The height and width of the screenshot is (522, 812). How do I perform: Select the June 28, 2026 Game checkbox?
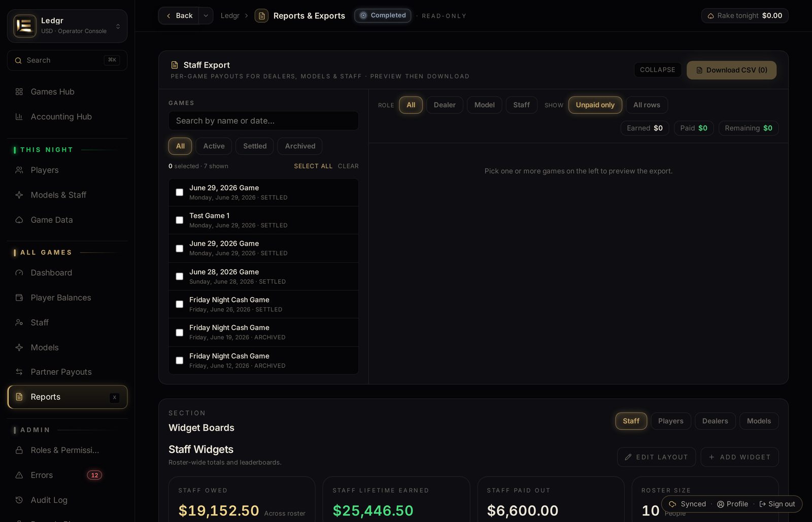(x=179, y=276)
